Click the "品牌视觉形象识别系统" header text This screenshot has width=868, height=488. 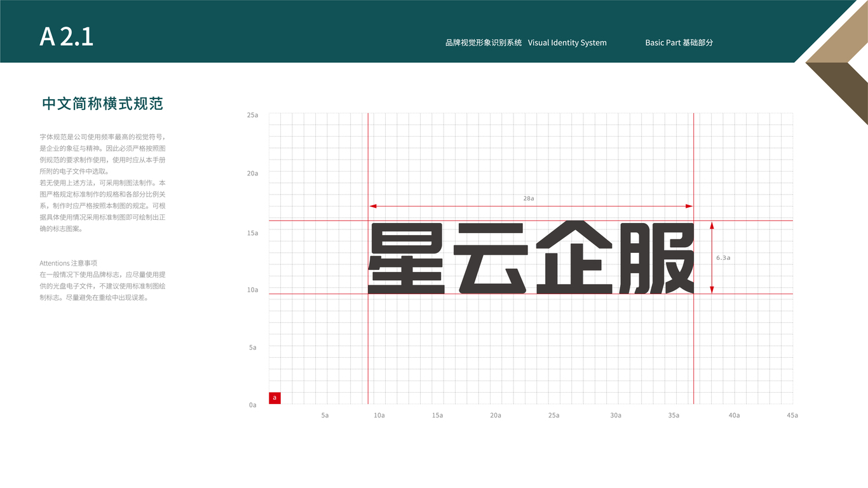(x=484, y=43)
